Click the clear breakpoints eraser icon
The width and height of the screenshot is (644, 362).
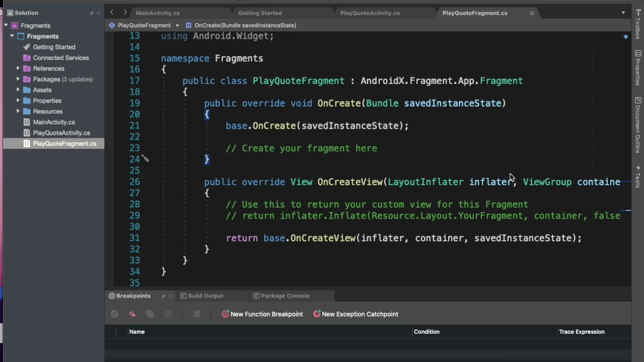coord(132,314)
